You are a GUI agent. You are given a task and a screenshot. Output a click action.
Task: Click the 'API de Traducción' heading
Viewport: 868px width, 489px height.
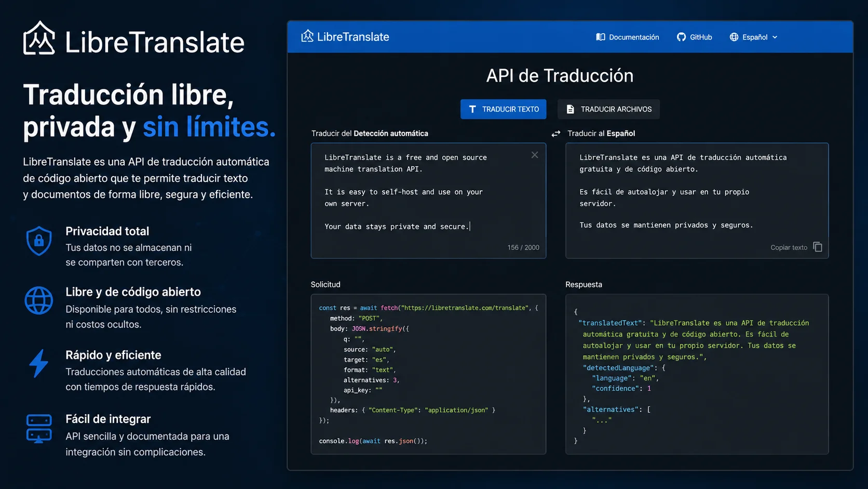(560, 76)
